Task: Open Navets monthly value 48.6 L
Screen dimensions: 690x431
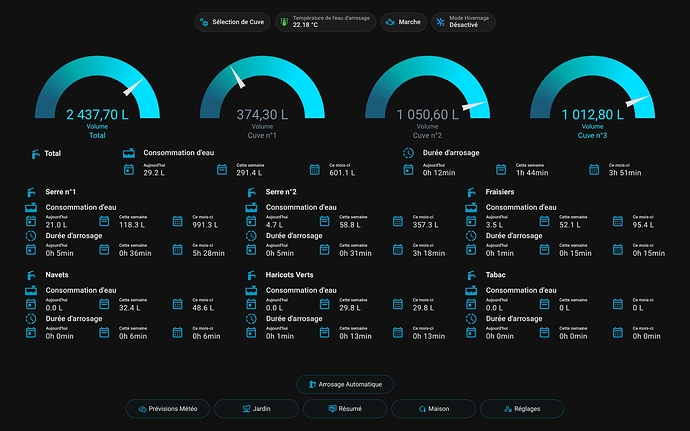Action: pos(203,308)
